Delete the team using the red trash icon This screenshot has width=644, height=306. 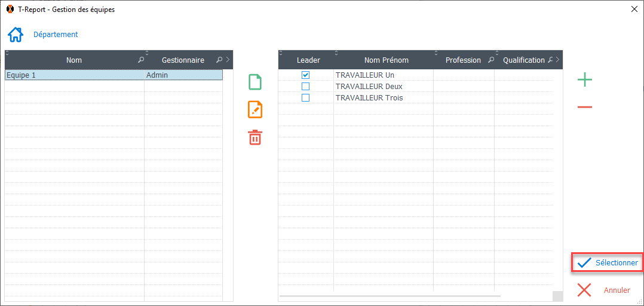point(255,137)
